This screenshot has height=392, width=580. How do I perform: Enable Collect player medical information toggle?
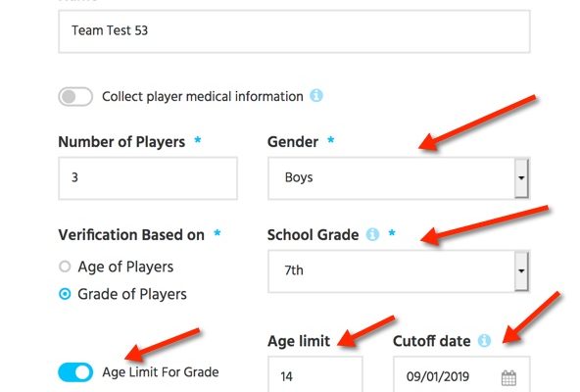(75, 97)
